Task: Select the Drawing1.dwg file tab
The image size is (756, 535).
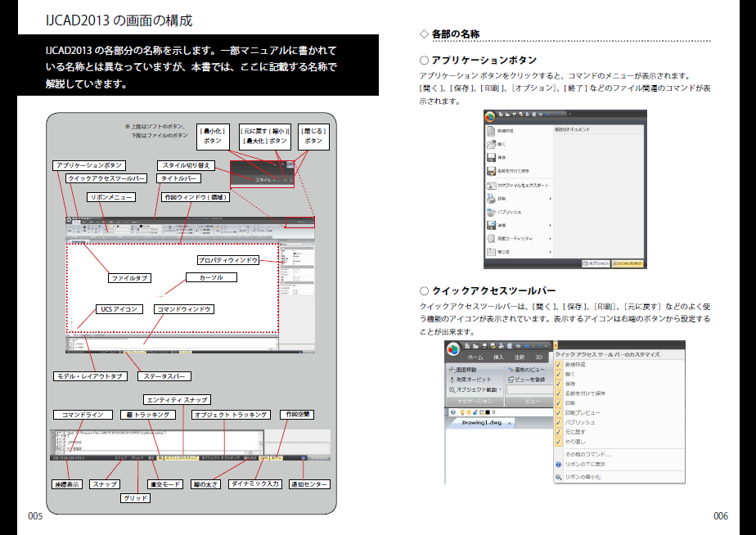Action: pyautogui.click(x=481, y=423)
